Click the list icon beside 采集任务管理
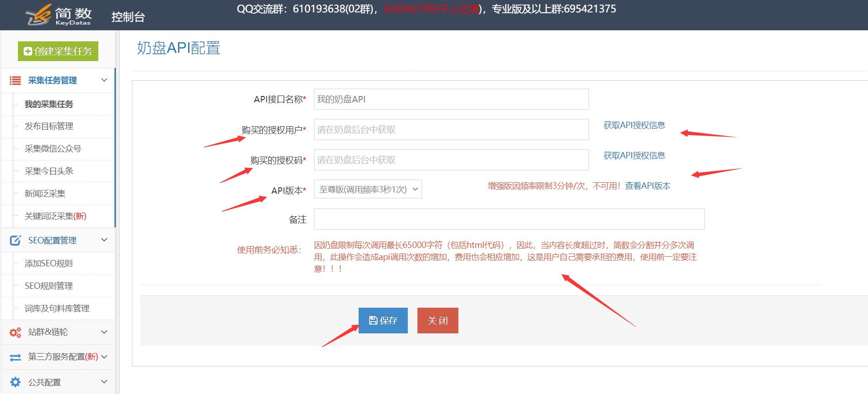868x394 pixels. coord(15,81)
